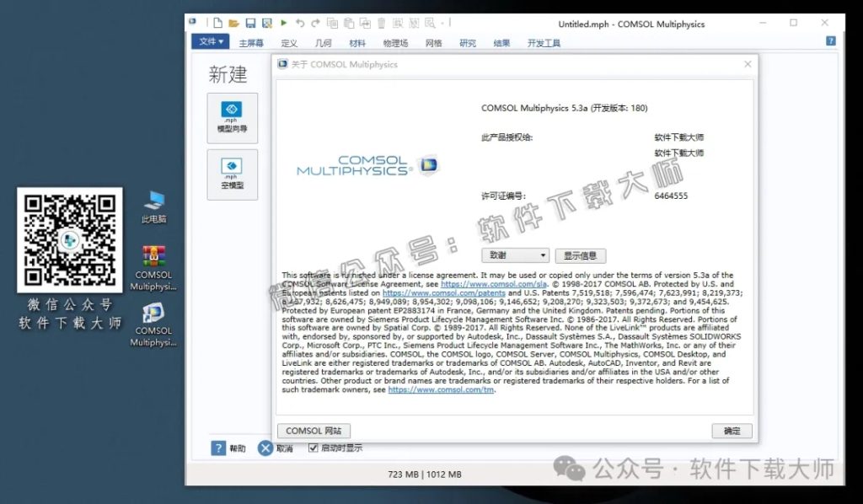Delete selection using trash icon
The height and width of the screenshot is (504, 863).
(381, 22)
